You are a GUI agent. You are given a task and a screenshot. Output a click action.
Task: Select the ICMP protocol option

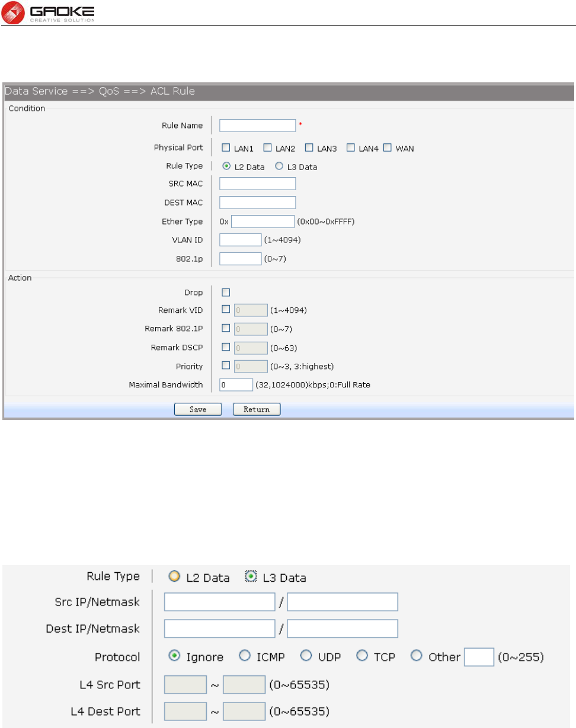[244, 656]
